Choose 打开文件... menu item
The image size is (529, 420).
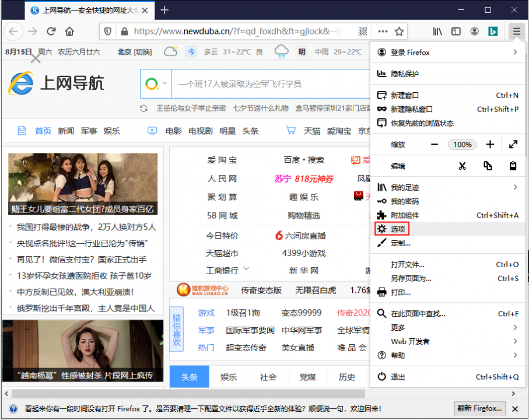pos(448,264)
